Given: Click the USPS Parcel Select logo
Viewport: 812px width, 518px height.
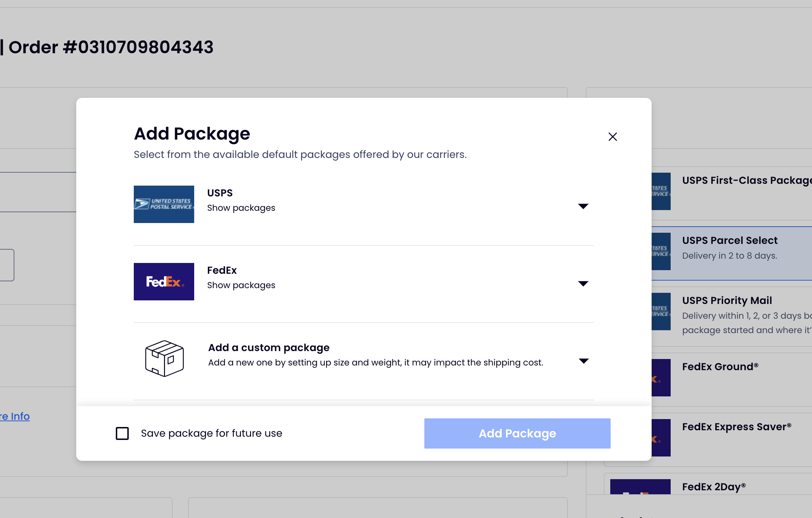Looking at the screenshot, I should coord(661,251).
